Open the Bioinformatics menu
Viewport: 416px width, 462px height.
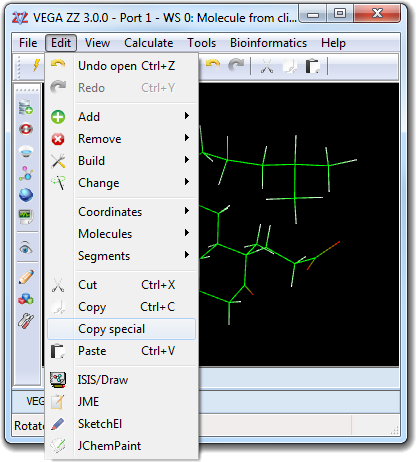268,43
